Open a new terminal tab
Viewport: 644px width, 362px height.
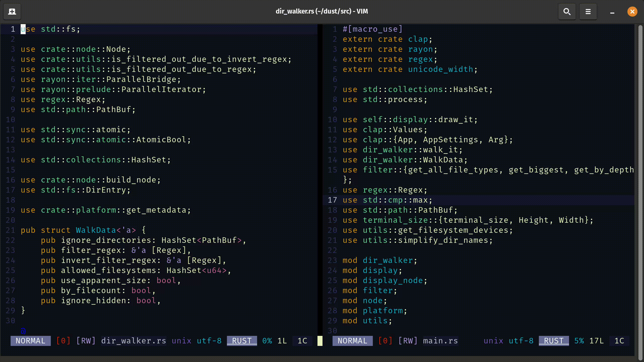pyautogui.click(x=12, y=11)
